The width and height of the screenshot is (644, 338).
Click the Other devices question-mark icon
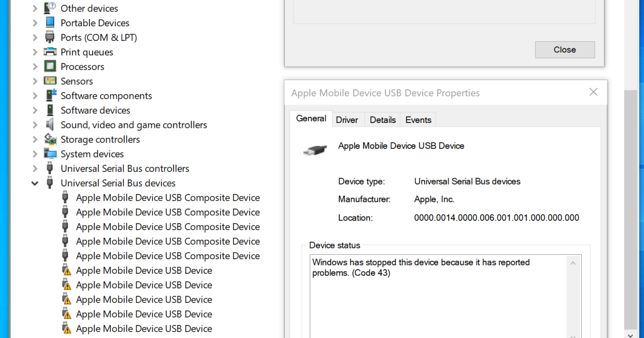pyautogui.click(x=49, y=8)
